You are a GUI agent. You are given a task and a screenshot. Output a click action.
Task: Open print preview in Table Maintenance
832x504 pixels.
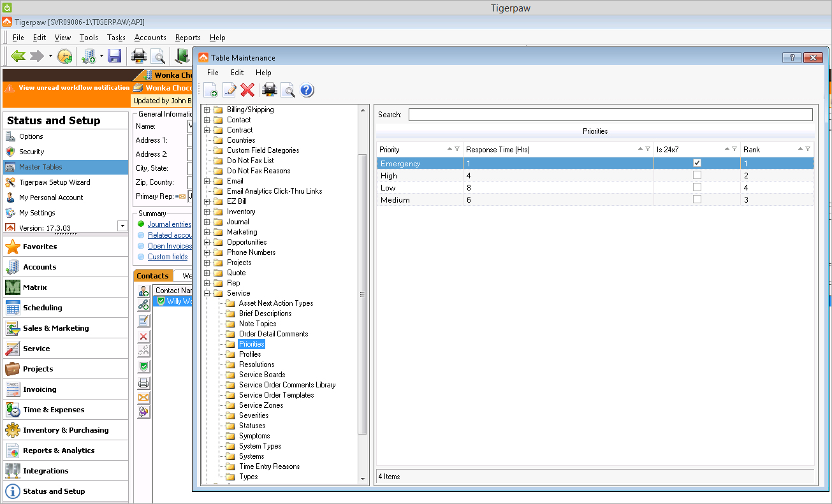(288, 90)
